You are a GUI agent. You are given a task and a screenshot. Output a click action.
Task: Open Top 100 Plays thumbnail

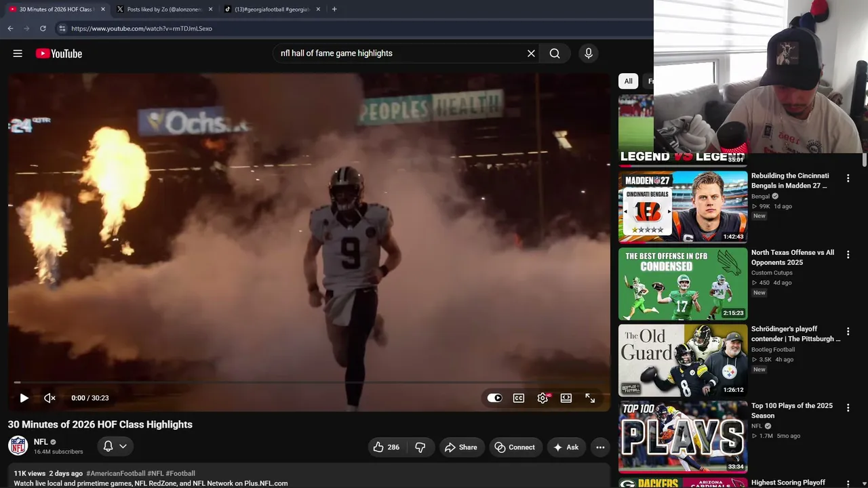coord(683,437)
